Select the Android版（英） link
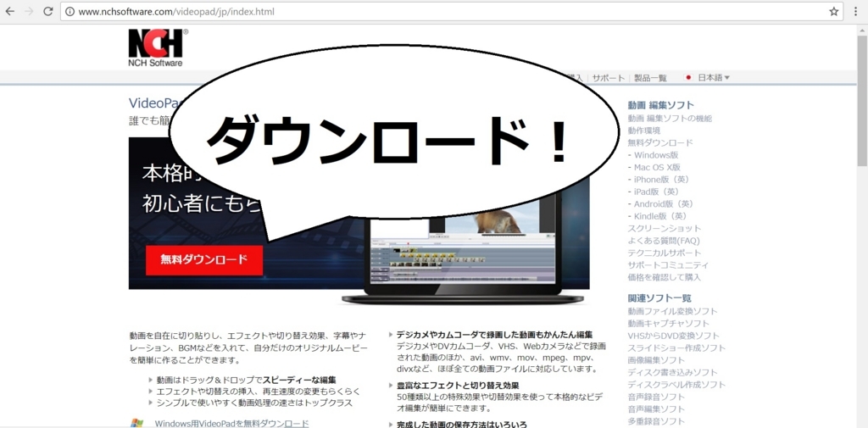The image size is (868, 428). pos(664,203)
